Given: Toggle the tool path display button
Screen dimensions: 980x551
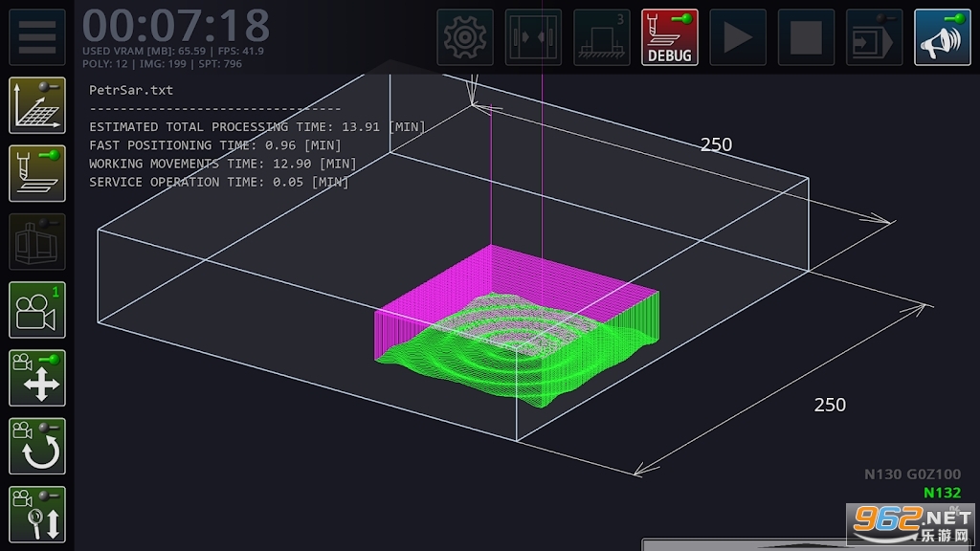Looking at the screenshot, I should (37, 173).
